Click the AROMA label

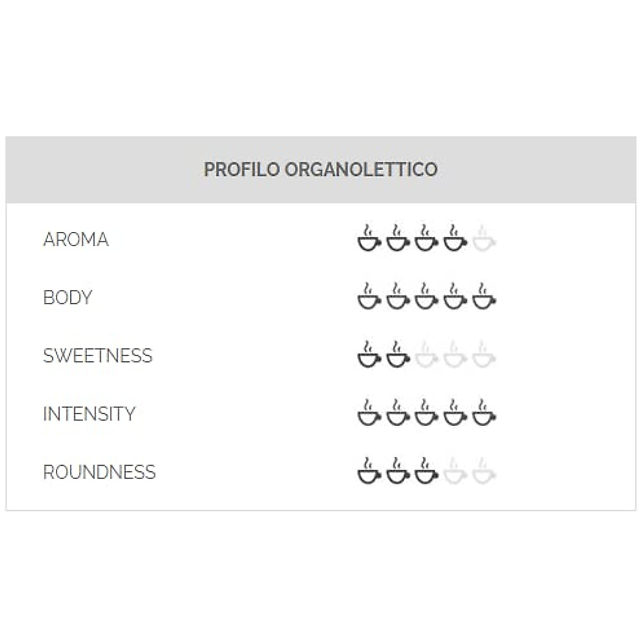click(x=76, y=239)
